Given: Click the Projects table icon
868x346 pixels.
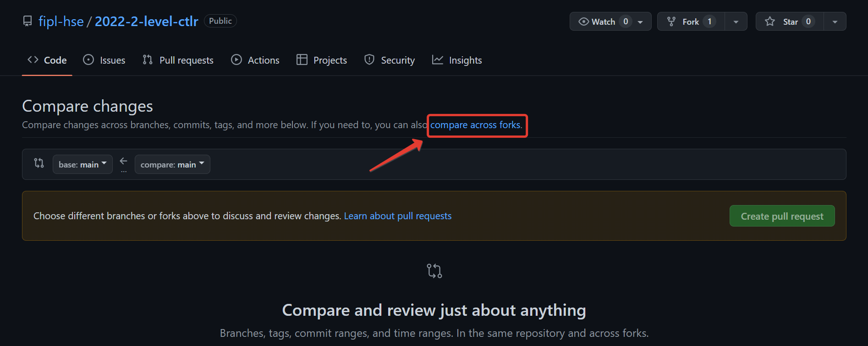Looking at the screenshot, I should click(x=302, y=59).
